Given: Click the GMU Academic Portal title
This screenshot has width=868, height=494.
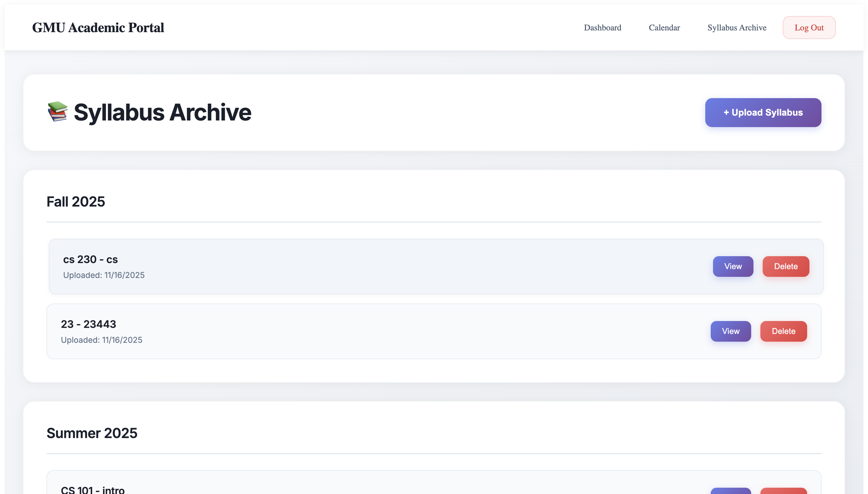Looking at the screenshot, I should pyautogui.click(x=98, y=28).
